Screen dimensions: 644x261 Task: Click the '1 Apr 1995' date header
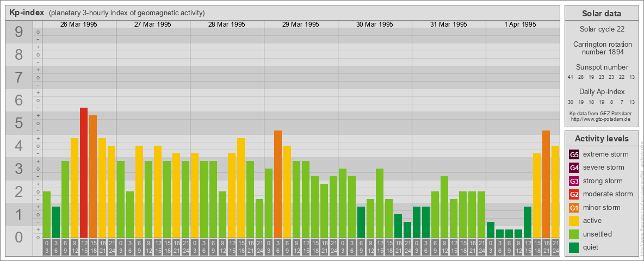click(x=521, y=24)
